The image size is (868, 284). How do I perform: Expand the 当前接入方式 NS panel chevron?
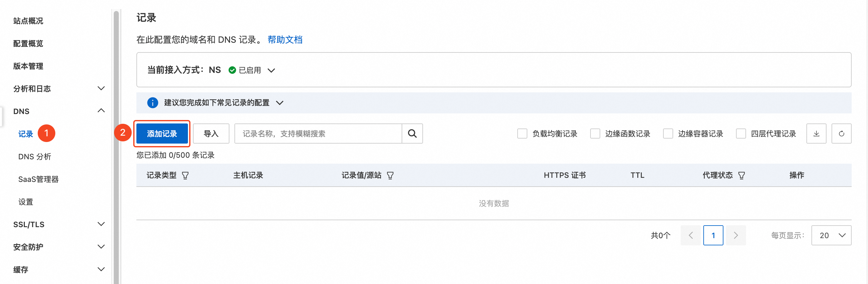pyautogui.click(x=271, y=70)
